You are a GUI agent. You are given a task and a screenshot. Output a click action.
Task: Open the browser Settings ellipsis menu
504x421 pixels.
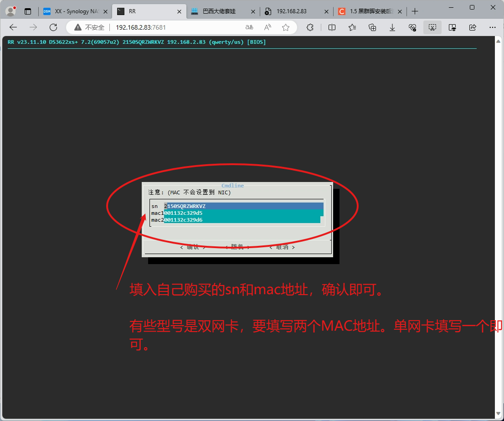point(492,27)
